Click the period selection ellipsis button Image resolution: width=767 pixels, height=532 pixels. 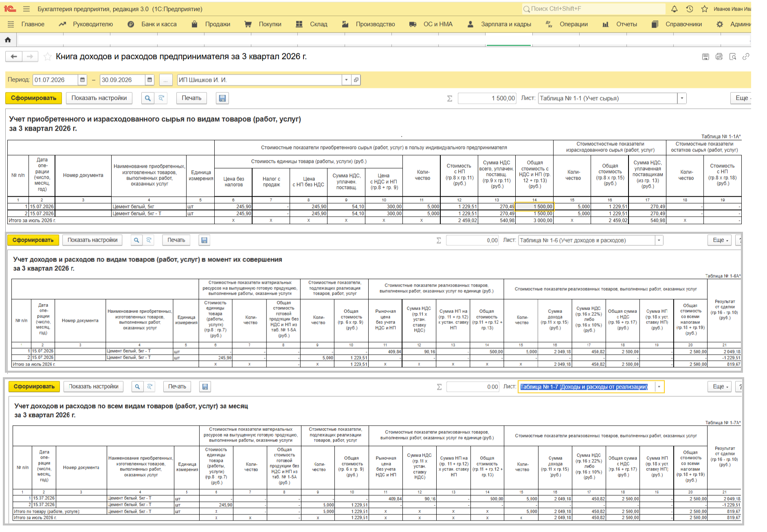(165, 80)
